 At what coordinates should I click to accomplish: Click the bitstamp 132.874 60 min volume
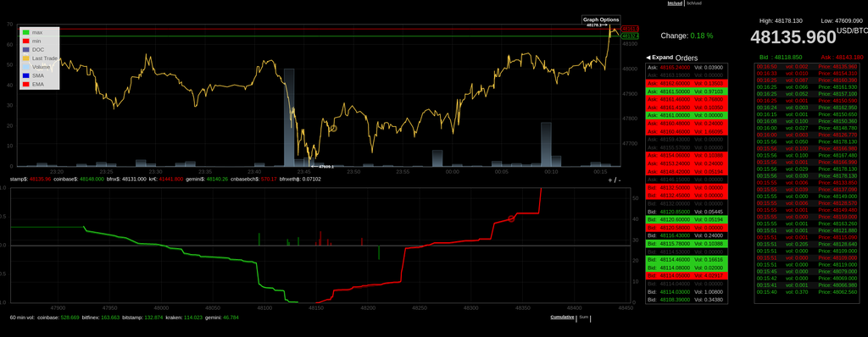[x=142, y=317]
